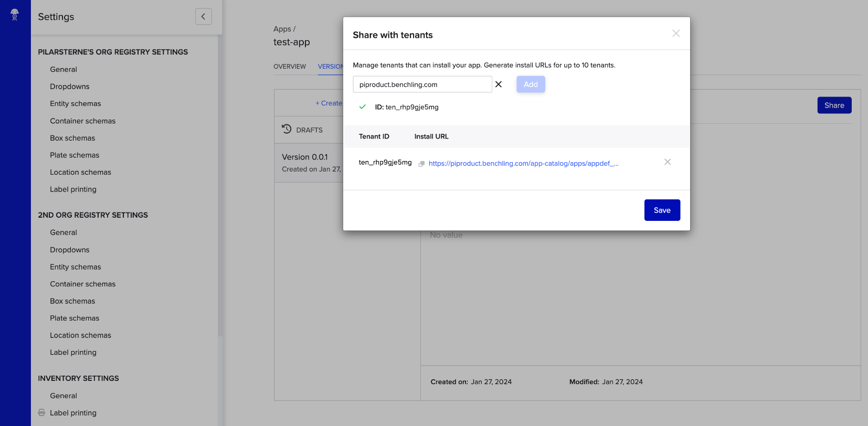Click the Drafts history icon
This screenshot has height=426, width=868.
click(x=287, y=129)
